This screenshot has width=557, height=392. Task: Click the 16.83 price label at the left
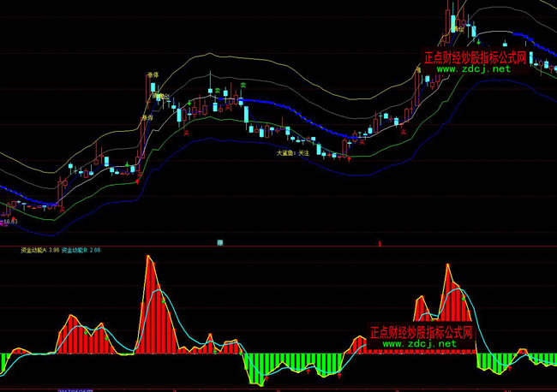coord(10,222)
